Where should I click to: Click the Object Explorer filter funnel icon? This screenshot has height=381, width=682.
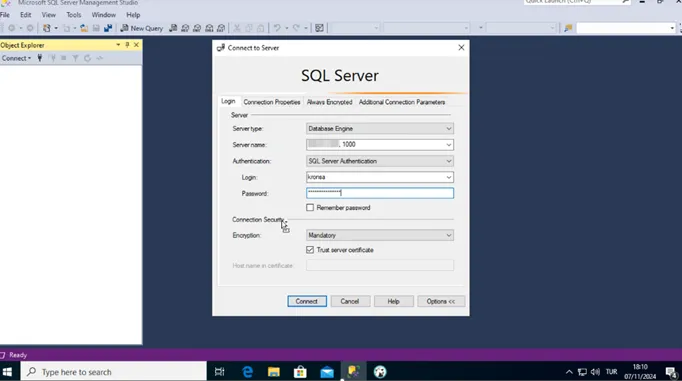click(x=75, y=58)
